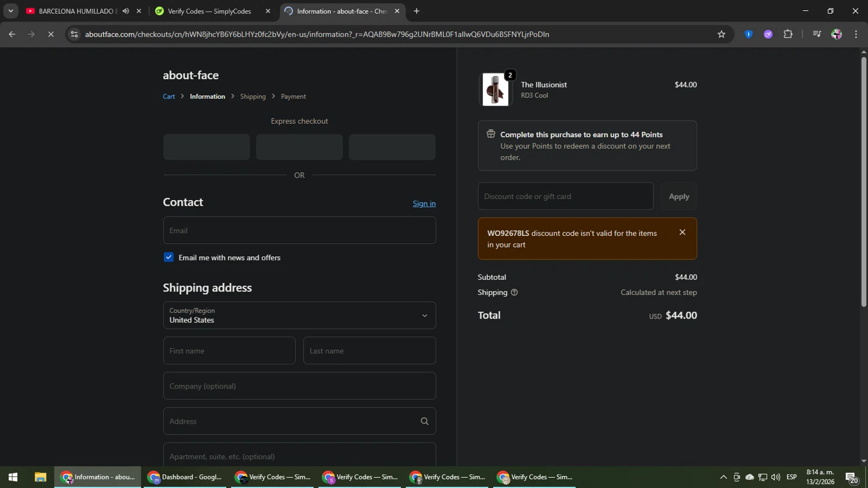The image size is (868, 488).
Task: Change the ESP keyboard language
Action: (792, 477)
